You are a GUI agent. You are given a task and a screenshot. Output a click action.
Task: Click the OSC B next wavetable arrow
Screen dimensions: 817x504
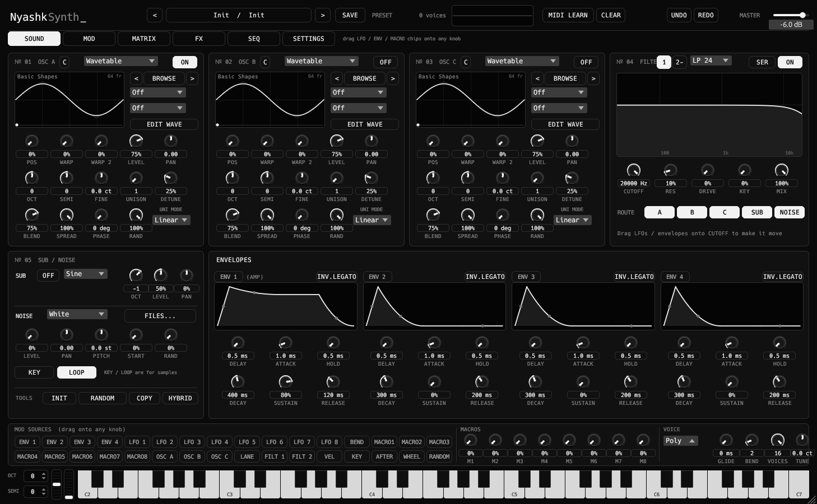coord(393,78)
